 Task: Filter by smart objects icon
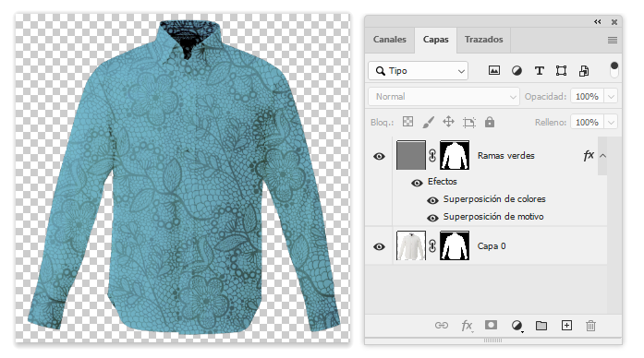coord(584,71)
